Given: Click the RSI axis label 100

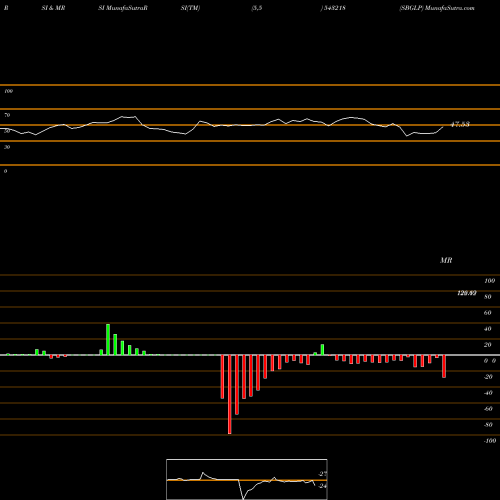Looking at the screenshot, I should coord(8,91).
